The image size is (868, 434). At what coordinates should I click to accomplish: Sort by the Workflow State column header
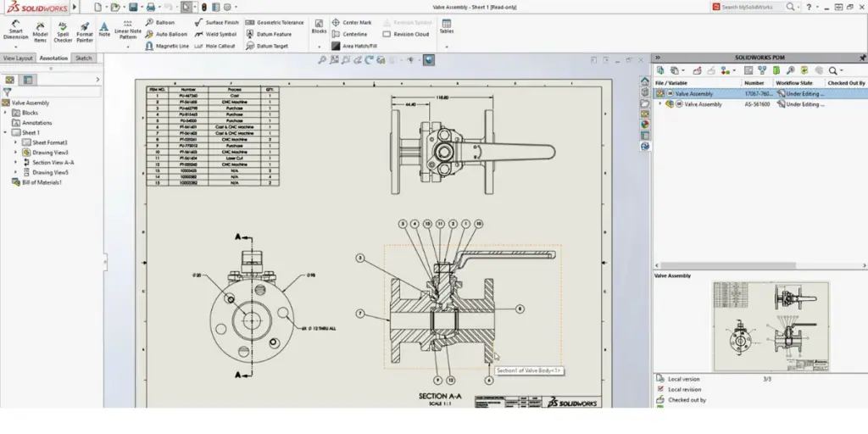(793, 83)
